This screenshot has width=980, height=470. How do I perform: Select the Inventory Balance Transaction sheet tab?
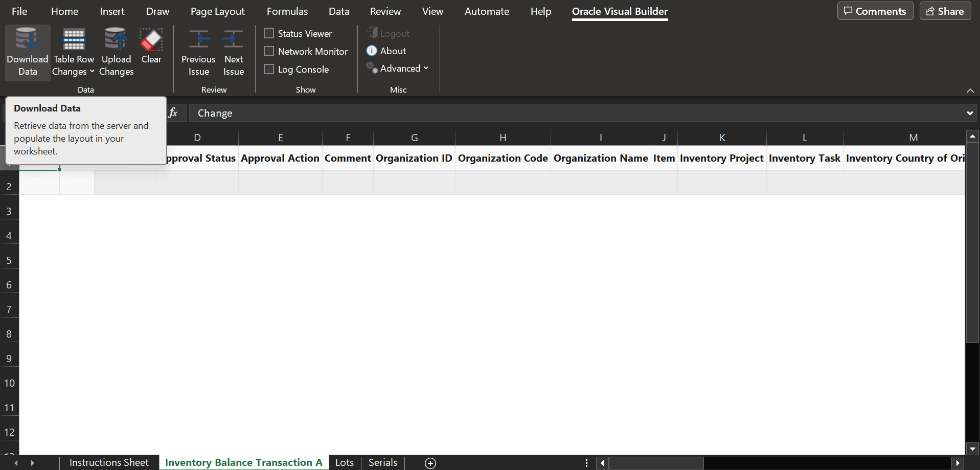click(x=244, y=462)
